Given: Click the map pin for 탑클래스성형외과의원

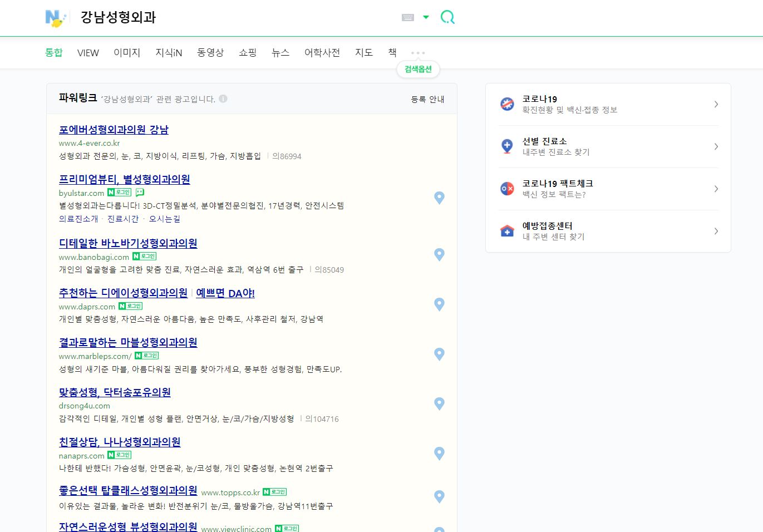Looking at the screenshot, I should coord(439,496).
